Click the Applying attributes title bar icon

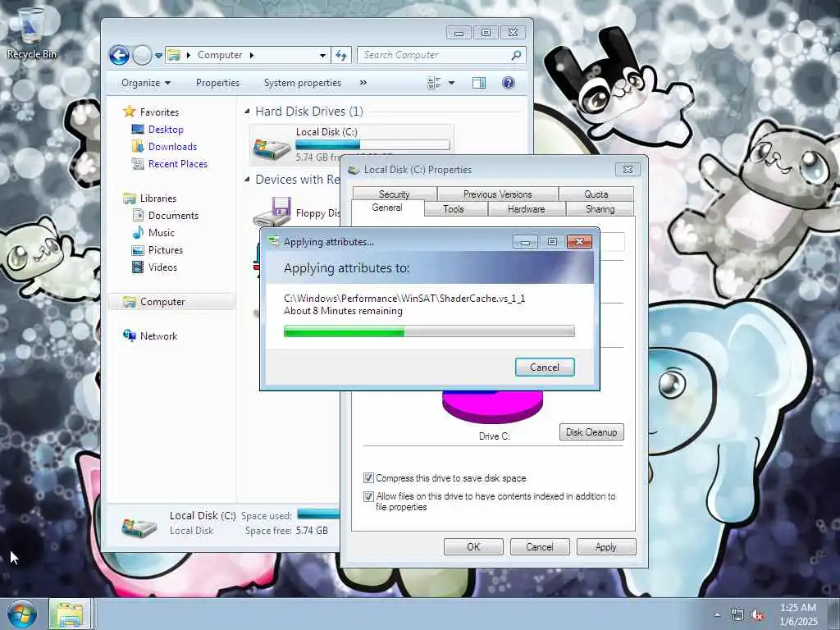[x=274, y=242]
